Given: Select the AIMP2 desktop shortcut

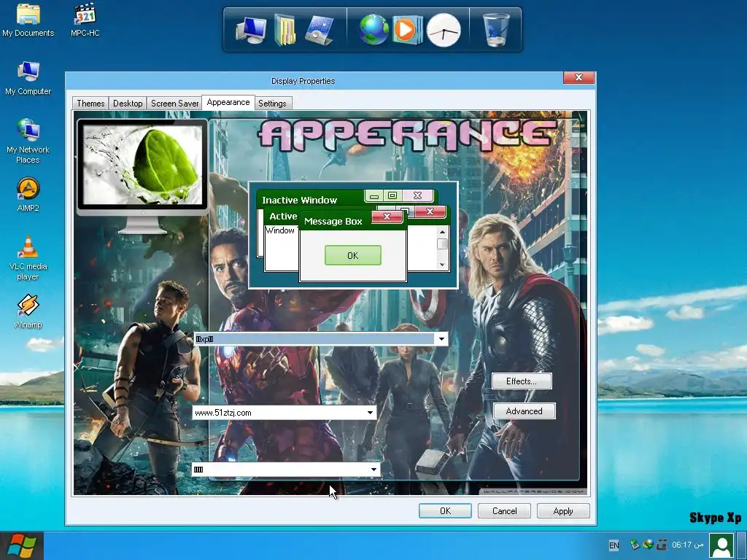Looking at the screenshot, I should tap(28, 194).
